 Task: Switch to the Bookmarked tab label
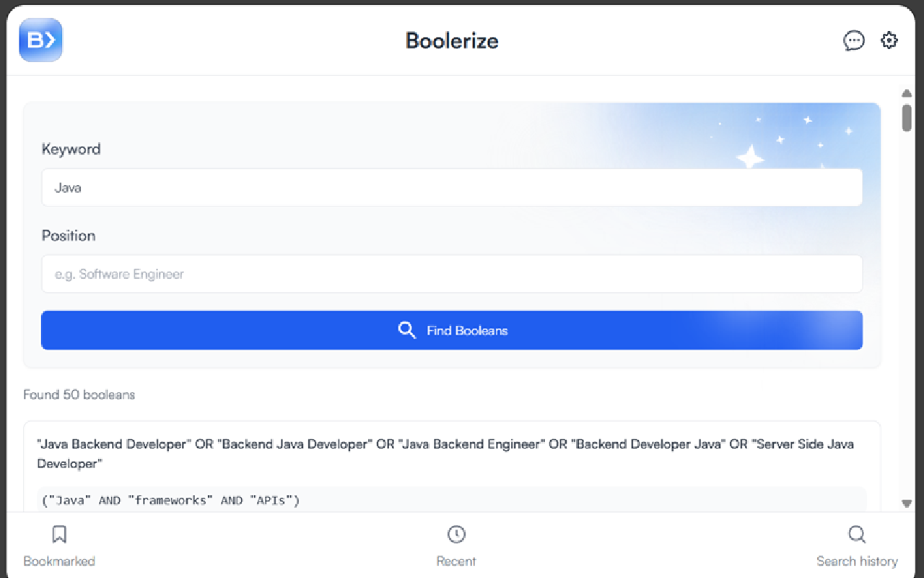(59, 561)
